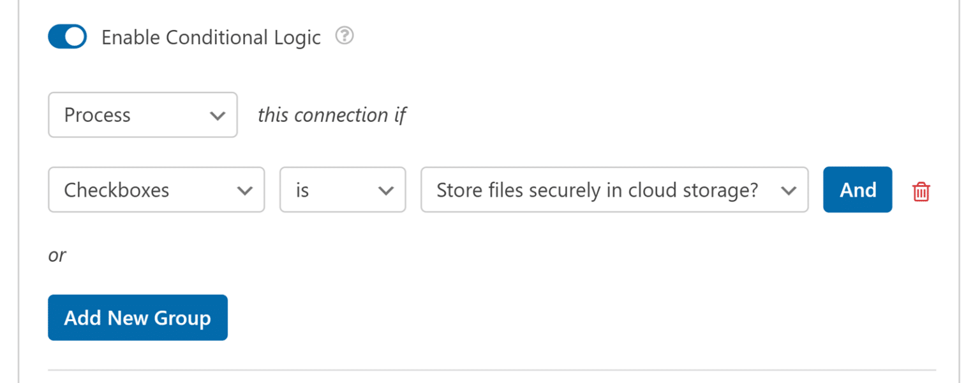Screen dimensions: 980x383
Task: Select the 'or' label below the condition row
Action: click(57, 255)
